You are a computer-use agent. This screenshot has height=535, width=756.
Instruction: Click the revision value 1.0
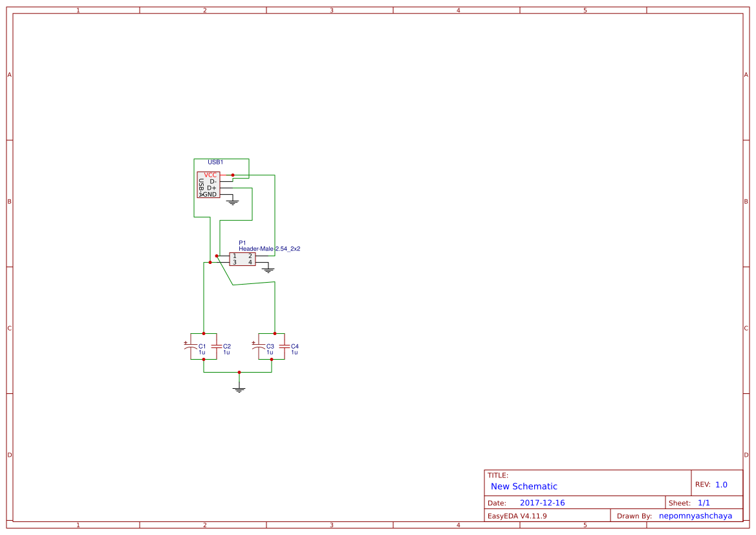pyautogui.click(x=721, y=485)
